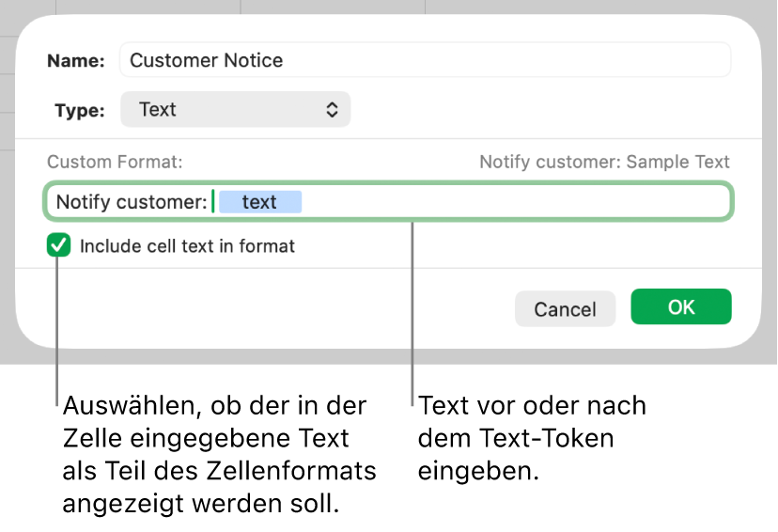Click the spreadsheet grid above the dialog

(329, 6)
